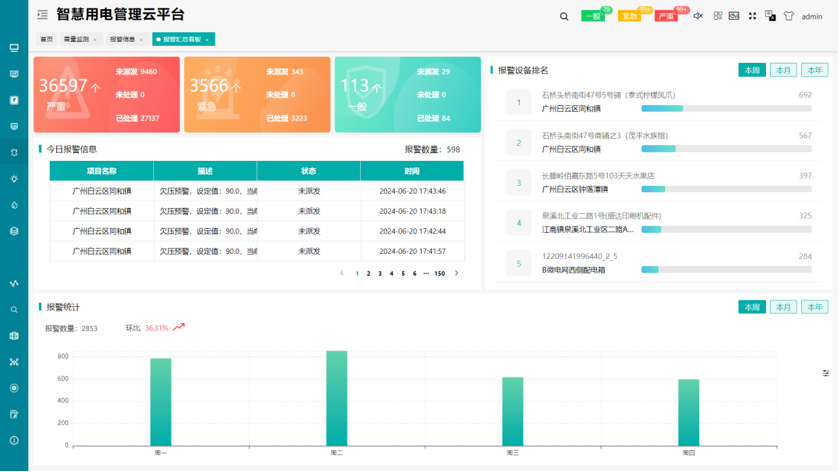Viewport: 839px width, 472px height.
Task: Open the teal 一般 113 alarm card
Action: (408, 95)
